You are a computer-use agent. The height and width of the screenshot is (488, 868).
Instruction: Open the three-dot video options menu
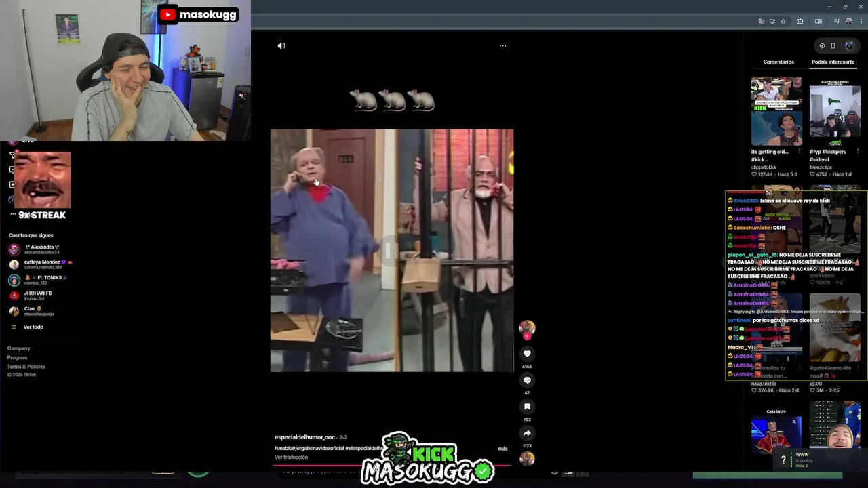click(x=502, y=45)
